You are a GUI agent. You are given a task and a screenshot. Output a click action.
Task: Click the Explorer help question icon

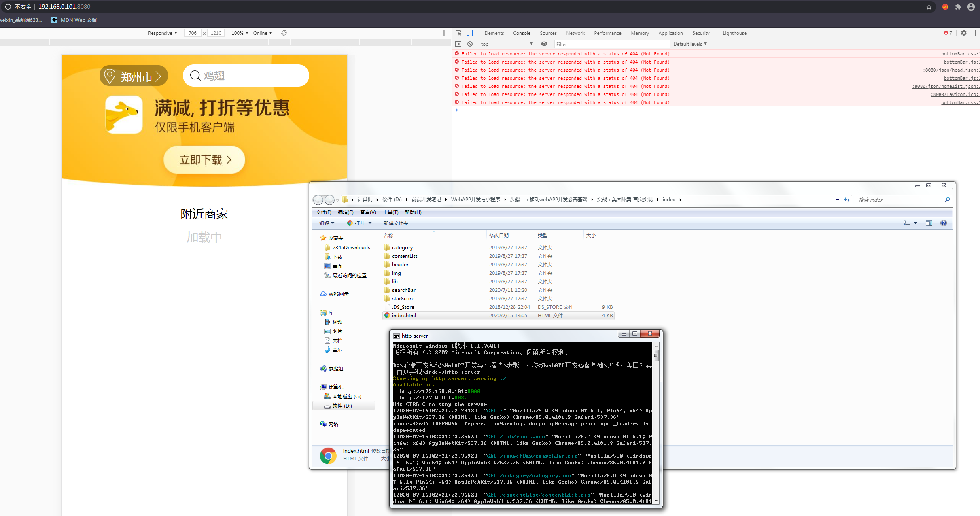click(944, 223)
